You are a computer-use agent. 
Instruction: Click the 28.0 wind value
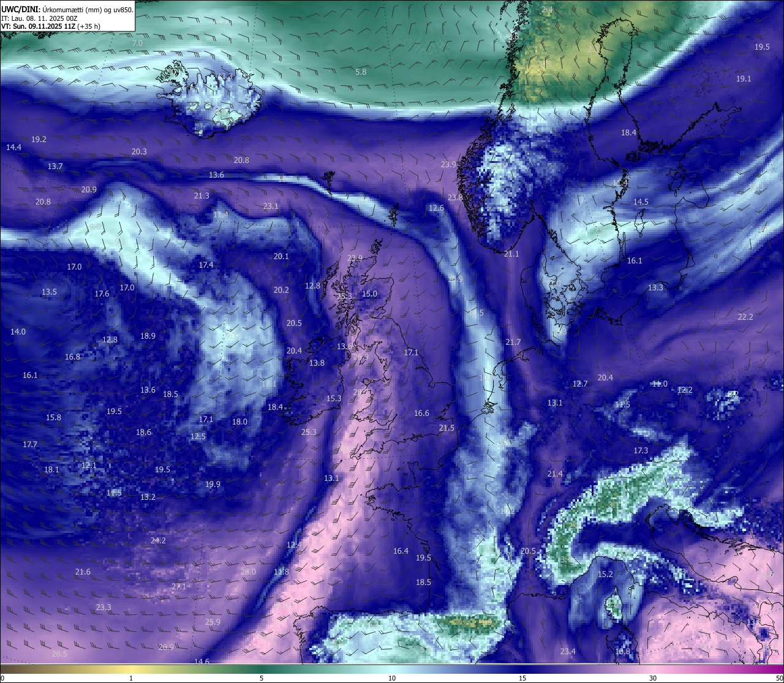(248, 572)
